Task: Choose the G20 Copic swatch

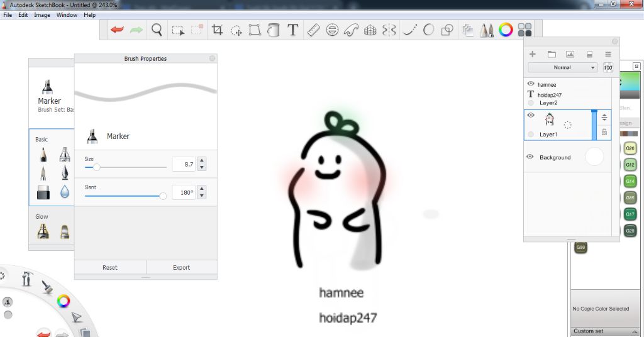Action: pos(630,148)
